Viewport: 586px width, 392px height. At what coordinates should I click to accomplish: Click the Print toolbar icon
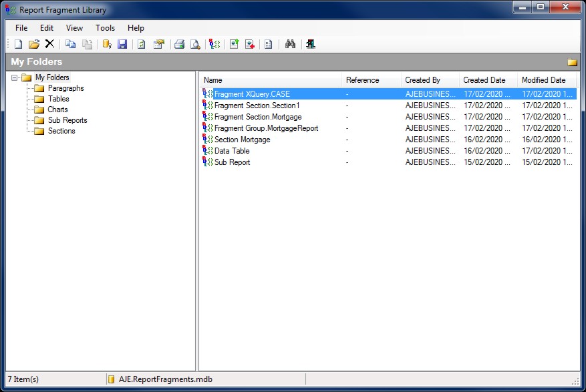[179, 44]
